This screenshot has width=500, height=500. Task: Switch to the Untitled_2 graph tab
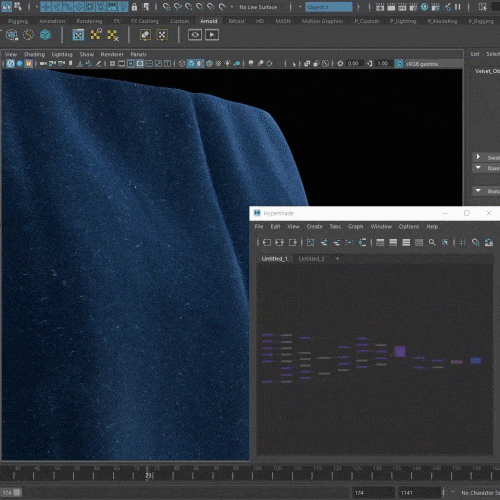tap(311, 259)
